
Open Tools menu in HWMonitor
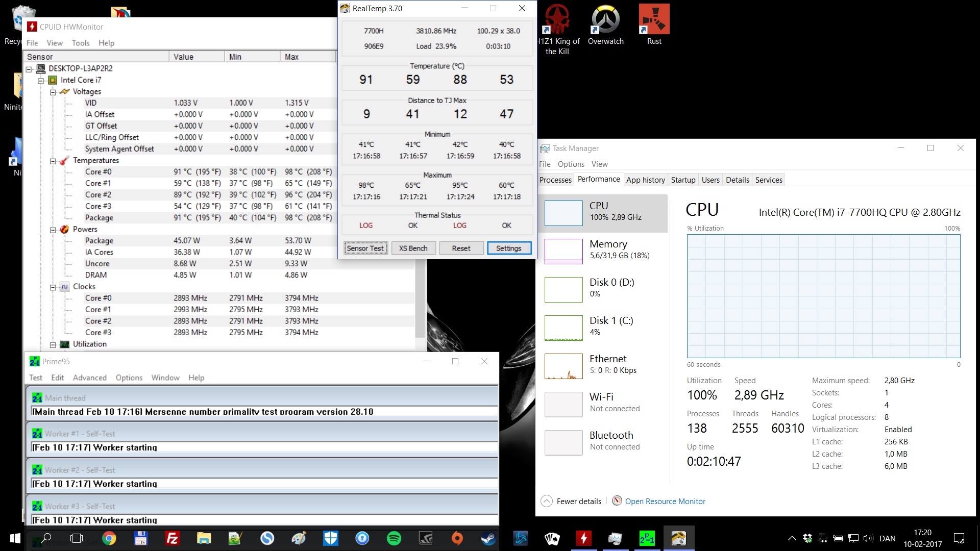[x=80, y=43]
